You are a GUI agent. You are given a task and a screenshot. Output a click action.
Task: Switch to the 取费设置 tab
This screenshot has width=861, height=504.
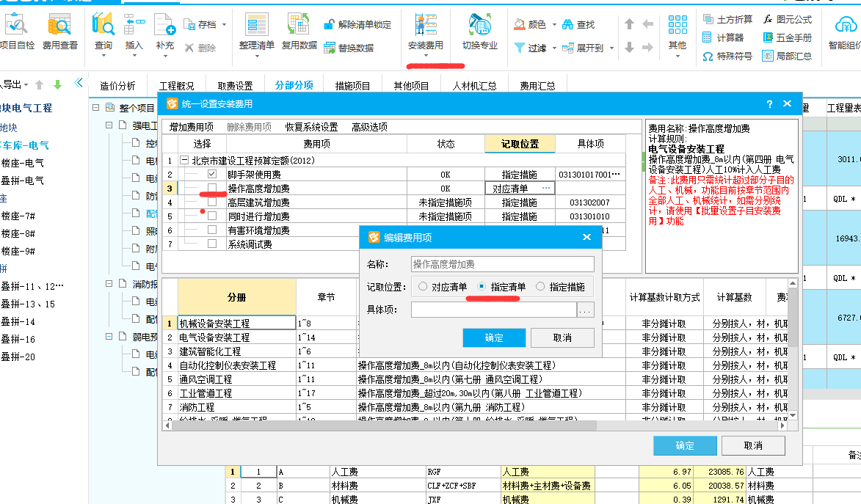235,86
